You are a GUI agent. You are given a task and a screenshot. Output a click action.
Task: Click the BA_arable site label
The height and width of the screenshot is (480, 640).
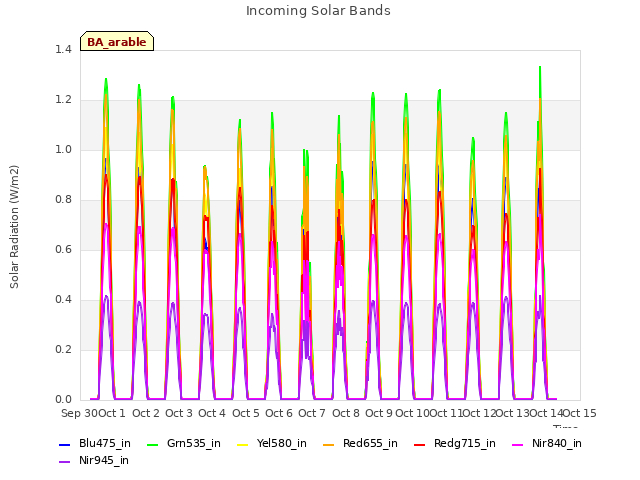click(117, 42)
